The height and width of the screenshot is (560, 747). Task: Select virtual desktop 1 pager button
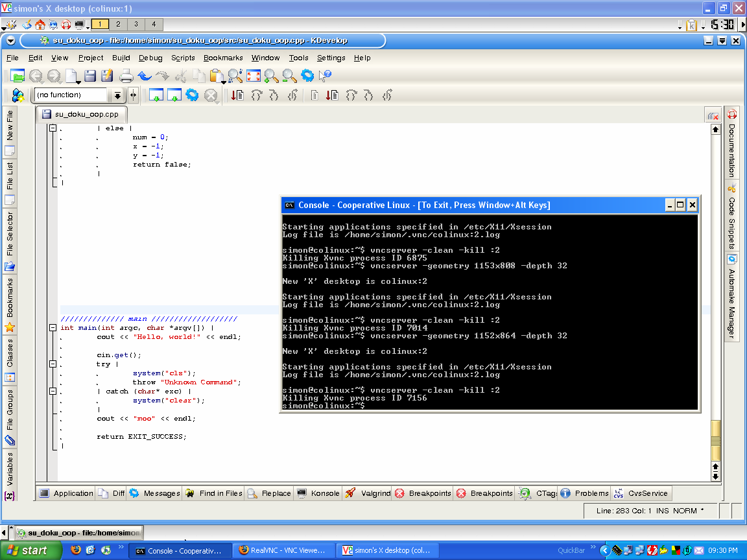click(100, 24)
